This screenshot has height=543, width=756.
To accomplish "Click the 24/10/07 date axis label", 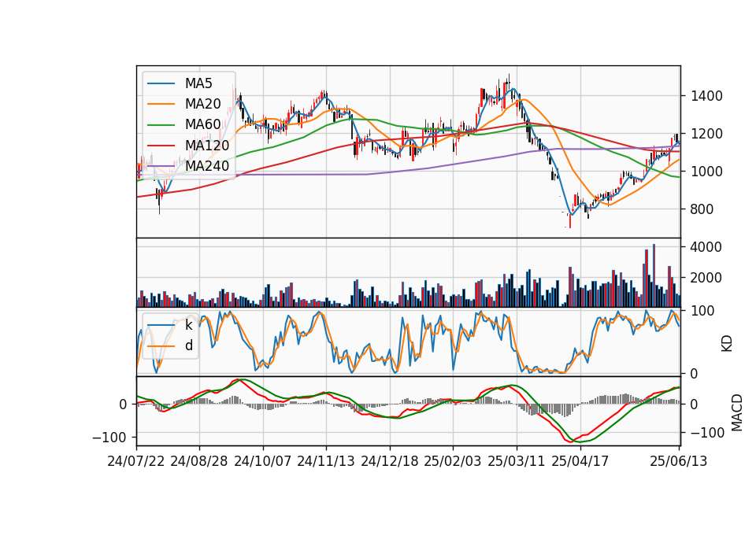I will tap(263, 461).
